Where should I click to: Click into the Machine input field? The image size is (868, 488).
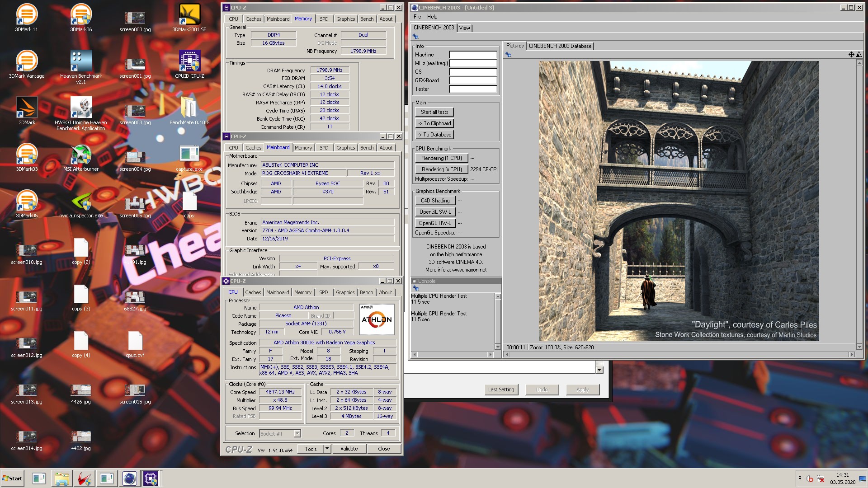[x=473, y=55]
